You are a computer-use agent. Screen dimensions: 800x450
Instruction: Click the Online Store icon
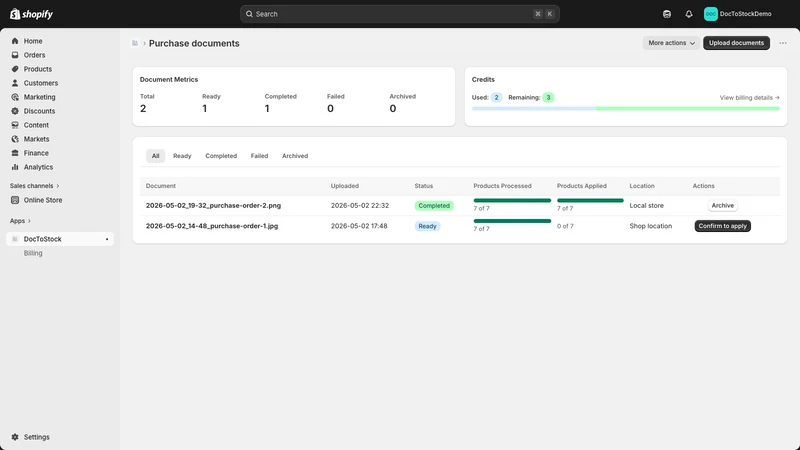point(15,200)
